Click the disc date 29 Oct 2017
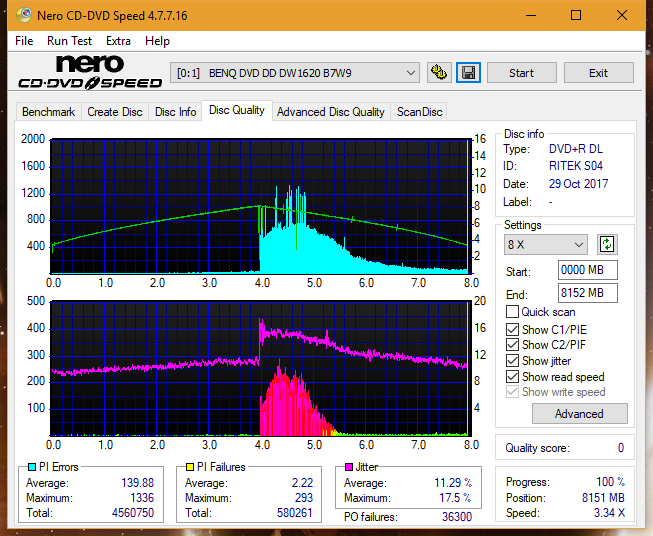Screen dimensions: 653x536 (x=578, y=184)
